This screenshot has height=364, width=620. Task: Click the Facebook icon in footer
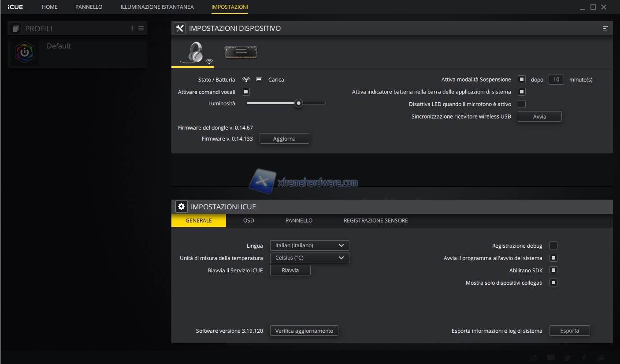tap(584, 358)
